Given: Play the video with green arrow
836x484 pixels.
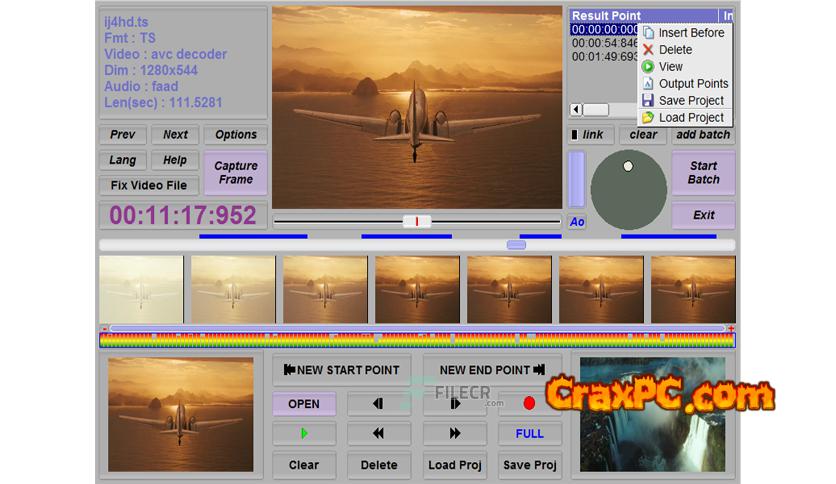Looking at the screenshot, I should (304, 433).
